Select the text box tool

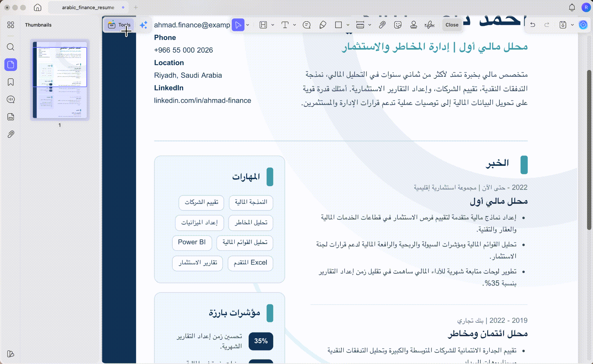coord(285,25)
